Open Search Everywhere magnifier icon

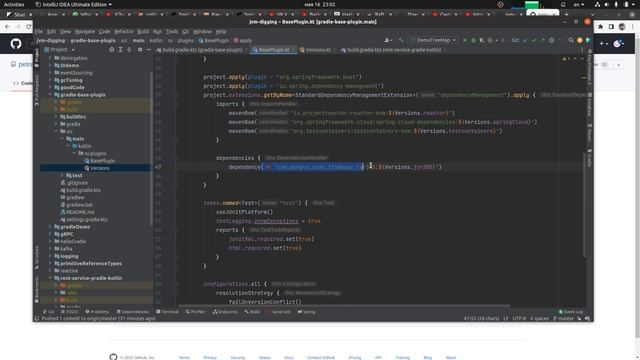571,40
